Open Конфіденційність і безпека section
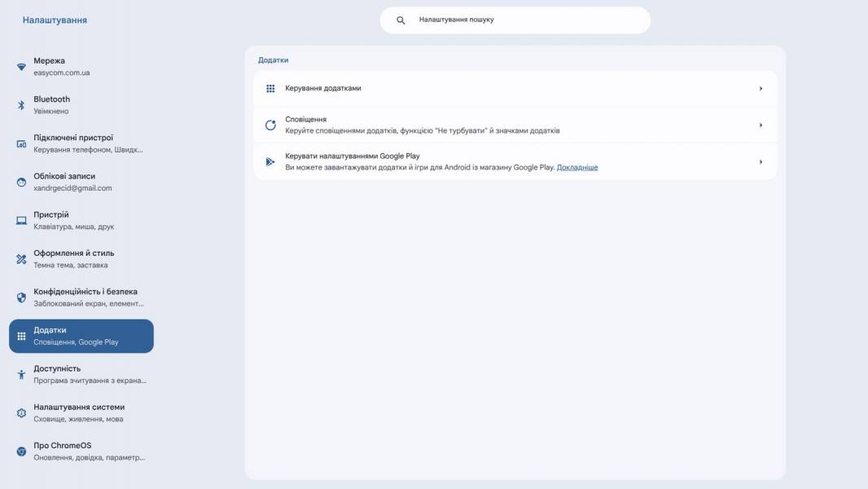 (81, 297)
